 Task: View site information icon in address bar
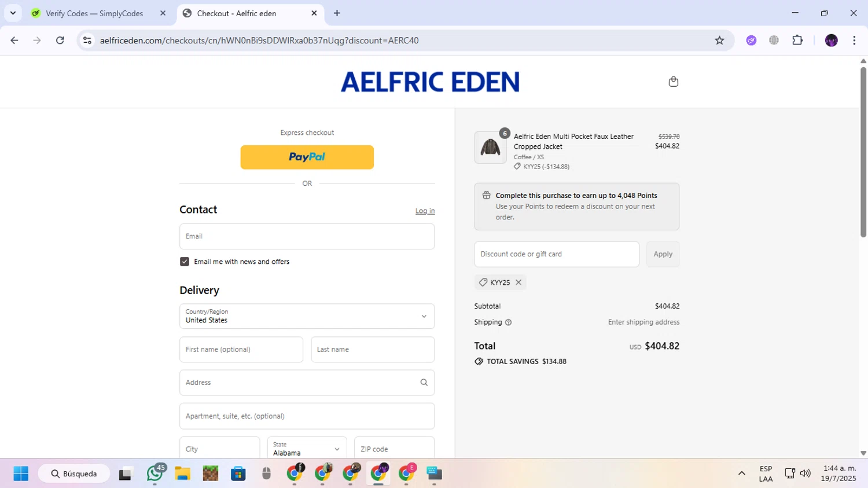tap(87, 41)
